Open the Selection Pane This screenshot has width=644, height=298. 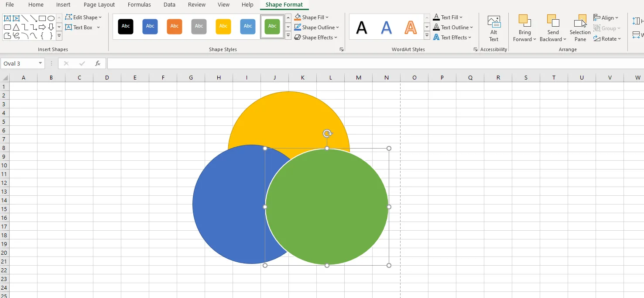(x=580, y=29)
